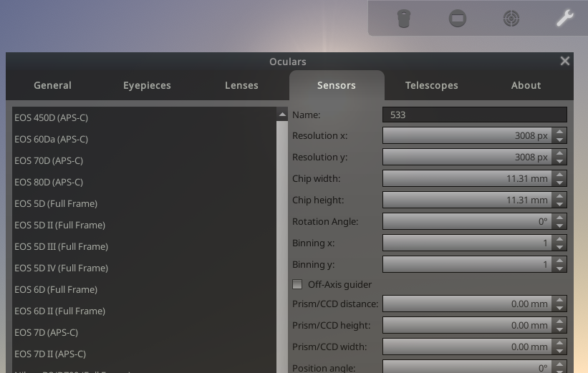Image resolution: width=588 pixels, height=373 pixels.
Task: Select EOS 70D (APS-C) sensor
Action: [x=144, y=160]
